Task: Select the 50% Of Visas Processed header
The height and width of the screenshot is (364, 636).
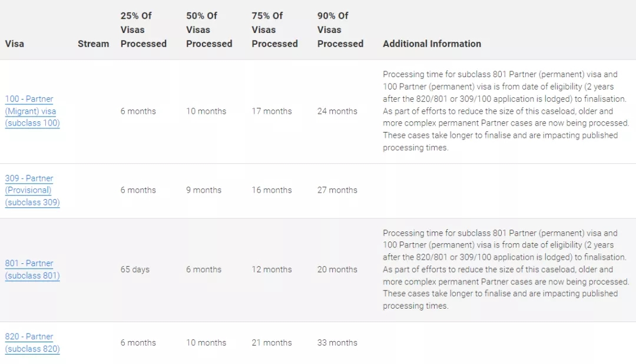Action: click(x=209, y=29)
